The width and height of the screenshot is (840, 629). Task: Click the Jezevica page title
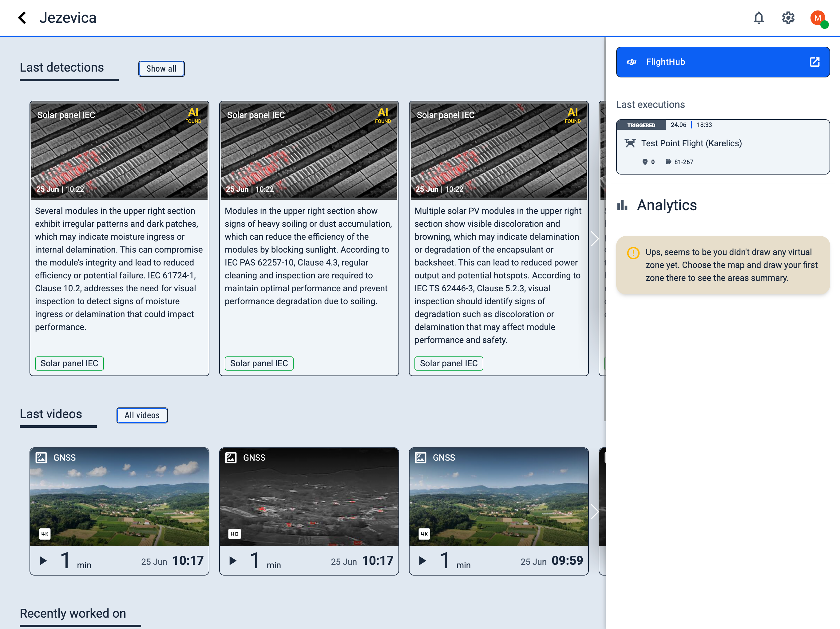[68, 18]
